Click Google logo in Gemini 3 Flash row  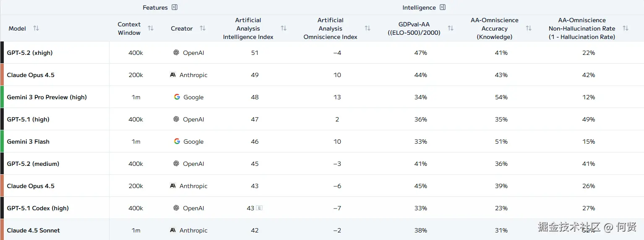[177, 142]
